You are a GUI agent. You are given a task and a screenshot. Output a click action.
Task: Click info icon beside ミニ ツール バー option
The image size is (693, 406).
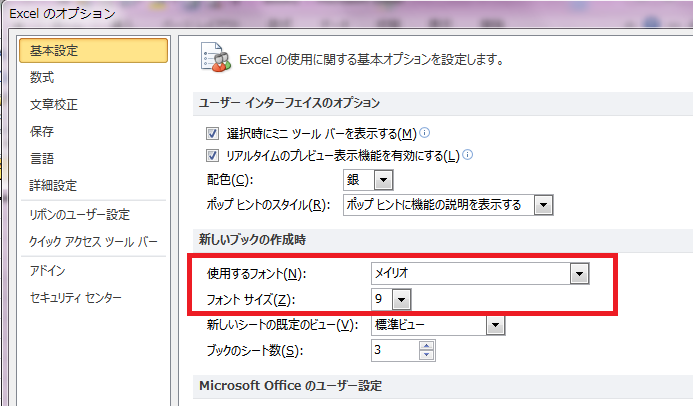[x=424, y=132]
